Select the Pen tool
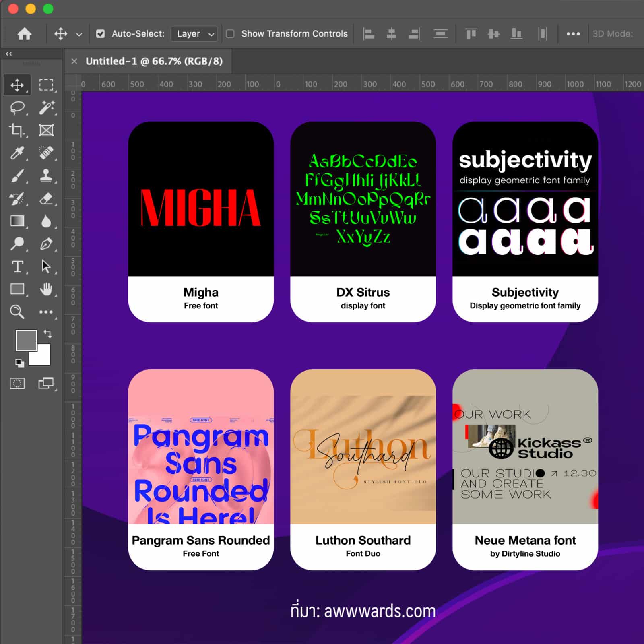Screen dimensions: 644x644 pos(46,244)
